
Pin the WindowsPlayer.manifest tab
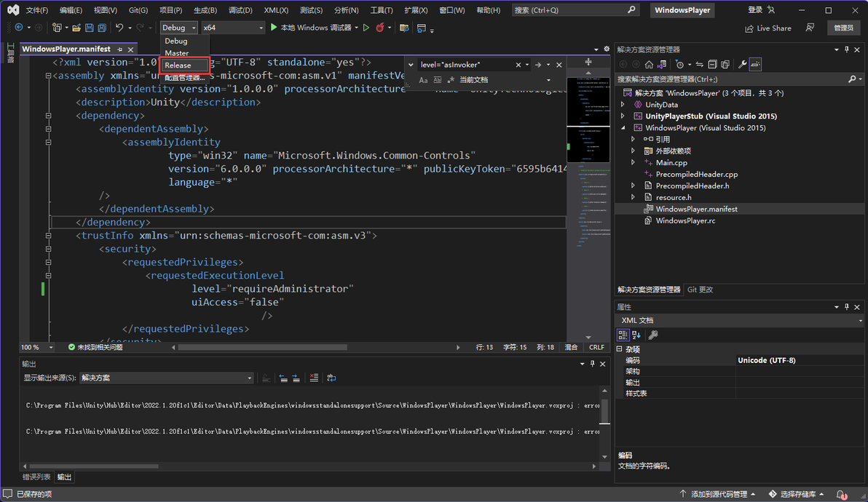coord(119,49)
